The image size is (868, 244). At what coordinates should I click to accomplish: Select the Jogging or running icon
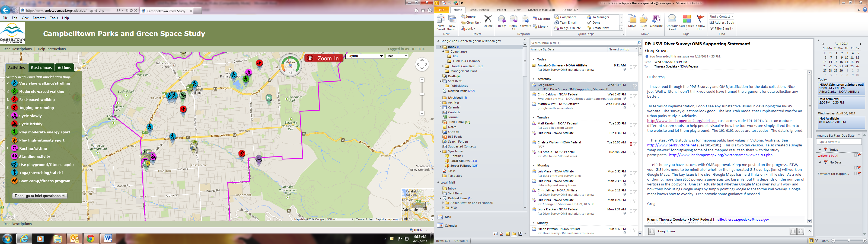(14, 108)
